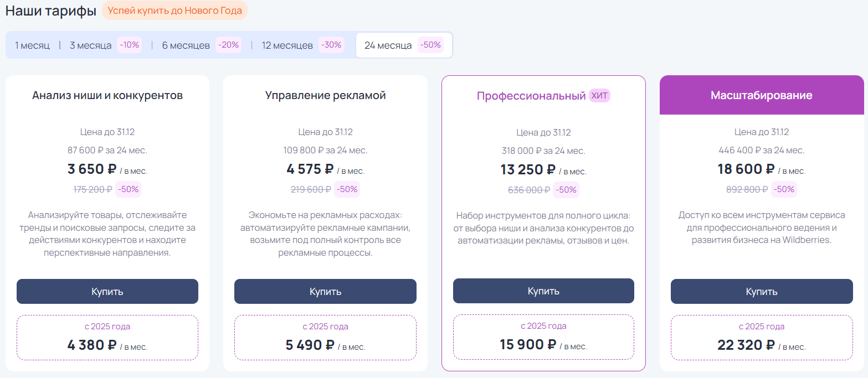Click the -30% badge beside 12 месяцев

tap(331, 45)
